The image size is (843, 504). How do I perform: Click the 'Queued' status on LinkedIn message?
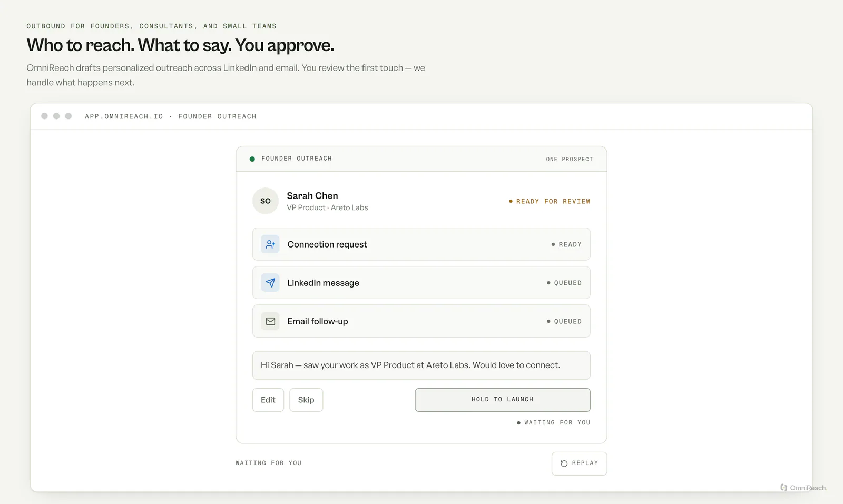click(564, 283)
